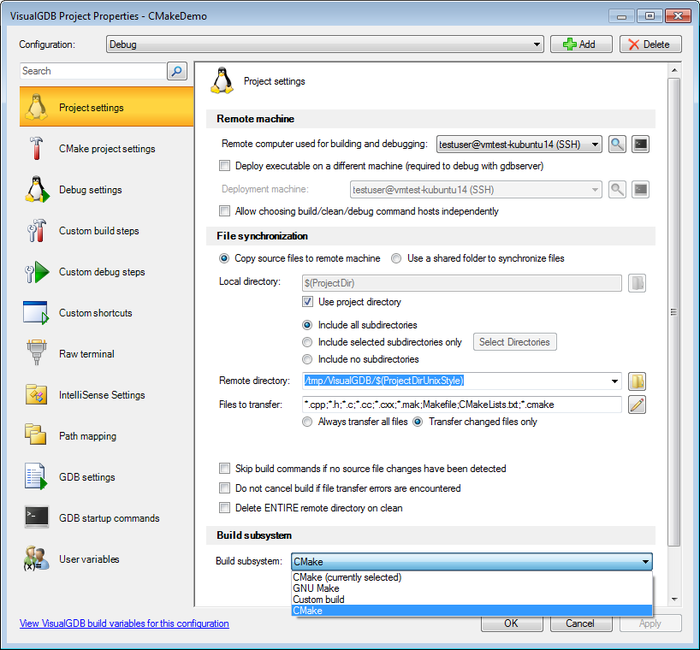The width and height of the screenshot is (700, 650).
Task: Open the remote computer SSH dropdown
Action: click(x=519, y=144)
